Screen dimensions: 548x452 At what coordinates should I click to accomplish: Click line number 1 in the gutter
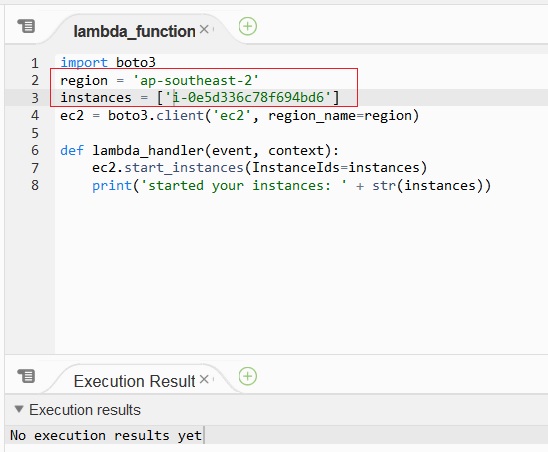pyautogui.click(x=35, y=63)
